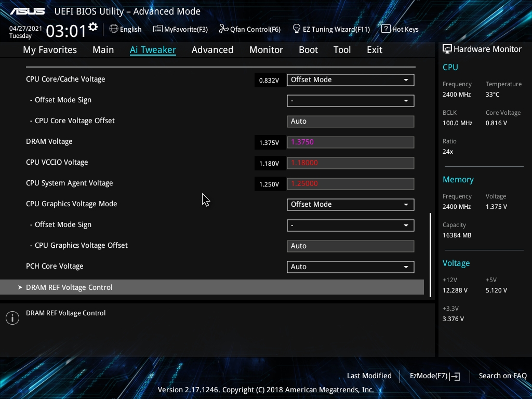Go to the Advanced tab
The height and width of the screenshot is (399, 532).
click(x=212, y=50)
